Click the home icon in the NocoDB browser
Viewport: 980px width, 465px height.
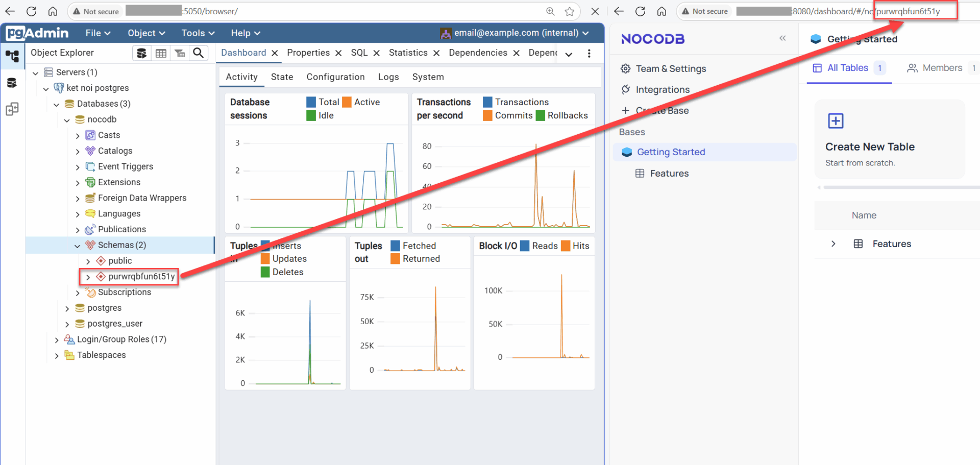pos(661,11)
